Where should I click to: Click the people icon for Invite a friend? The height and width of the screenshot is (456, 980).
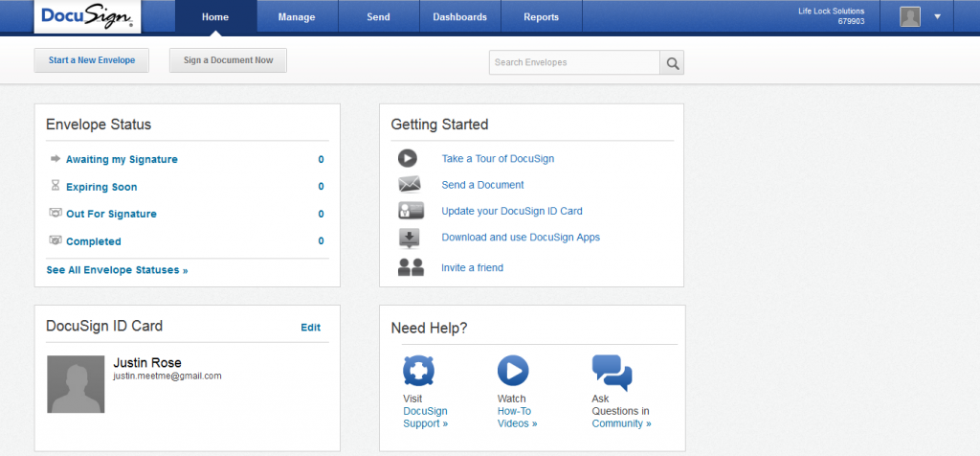click(411, 267)
